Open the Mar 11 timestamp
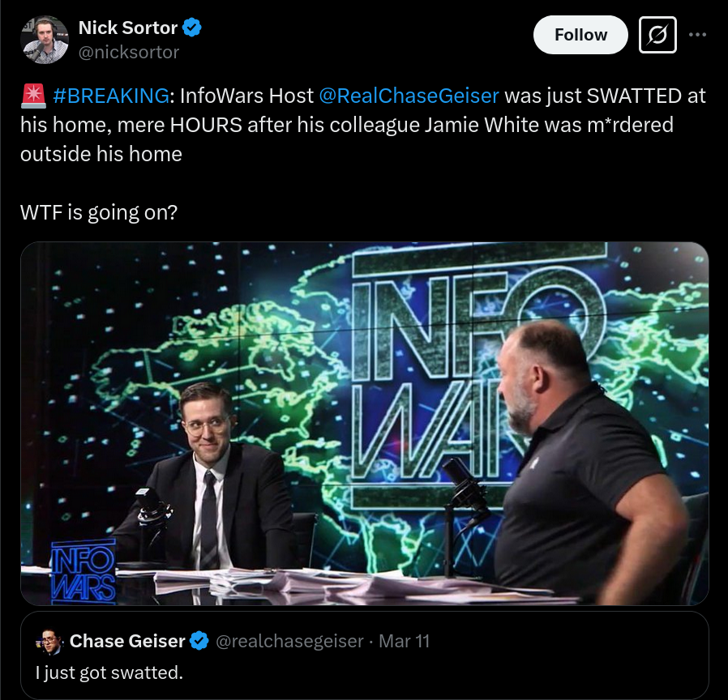This screenshot has width=728, height=700. pos(404,641)
